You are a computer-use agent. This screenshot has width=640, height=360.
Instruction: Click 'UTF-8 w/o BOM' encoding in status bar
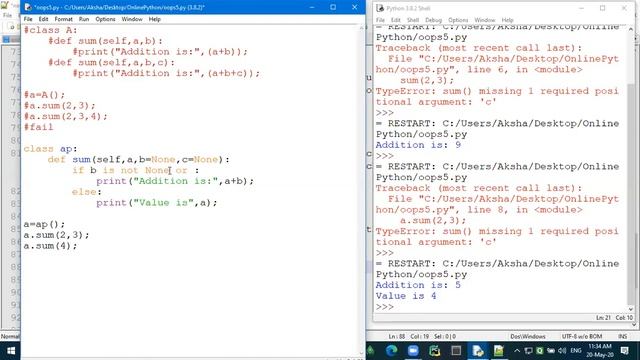[x=582, y=337]
